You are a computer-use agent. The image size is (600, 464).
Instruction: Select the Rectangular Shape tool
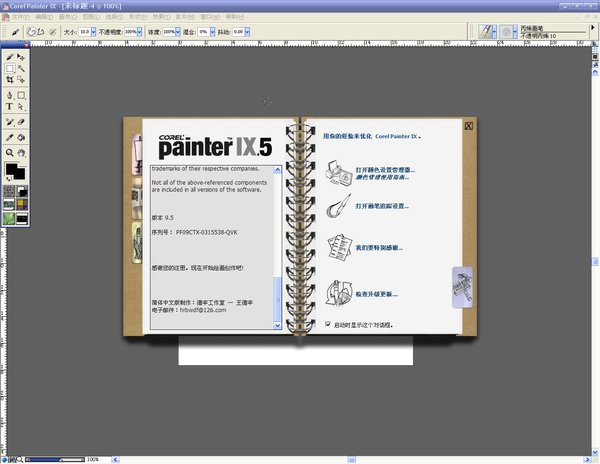coord(21,95)
